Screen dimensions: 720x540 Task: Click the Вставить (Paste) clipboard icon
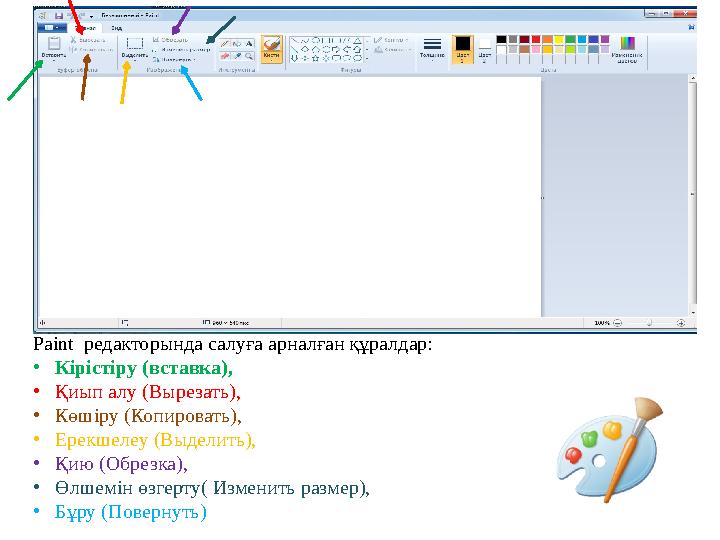pos(54,44)
